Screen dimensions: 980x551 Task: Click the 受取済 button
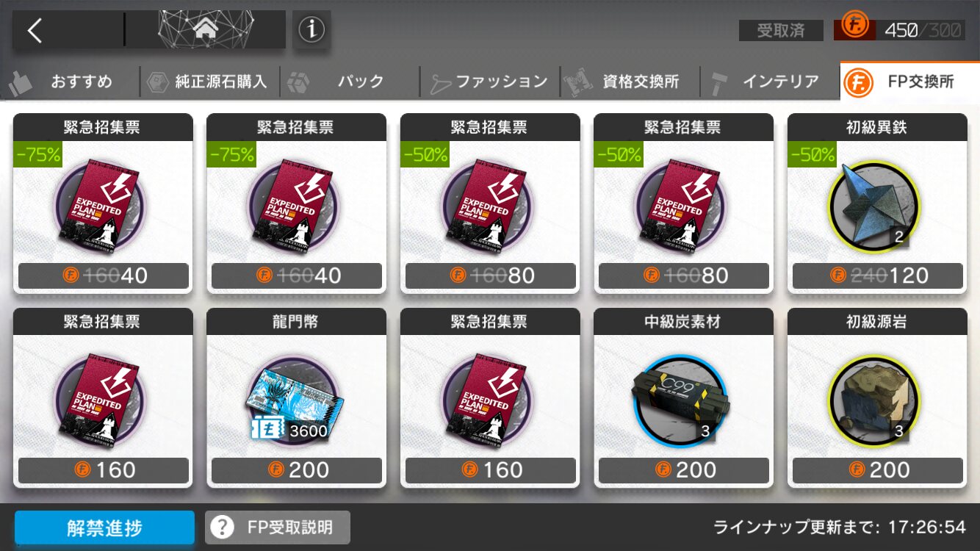click(781, 30)
